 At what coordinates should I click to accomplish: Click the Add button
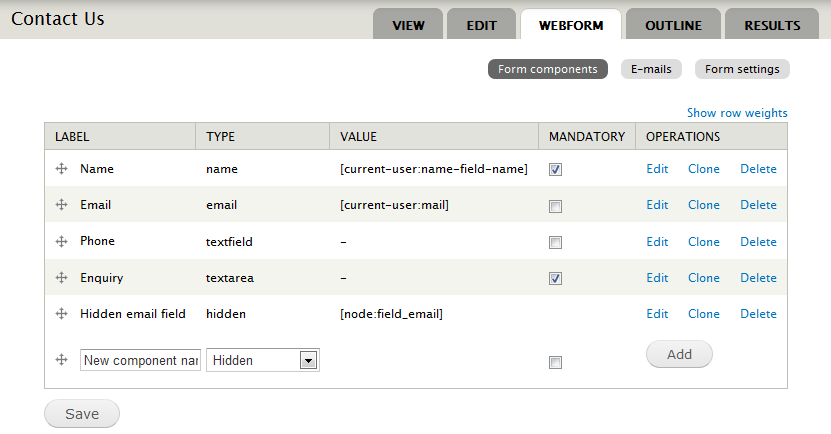(679, 354)
